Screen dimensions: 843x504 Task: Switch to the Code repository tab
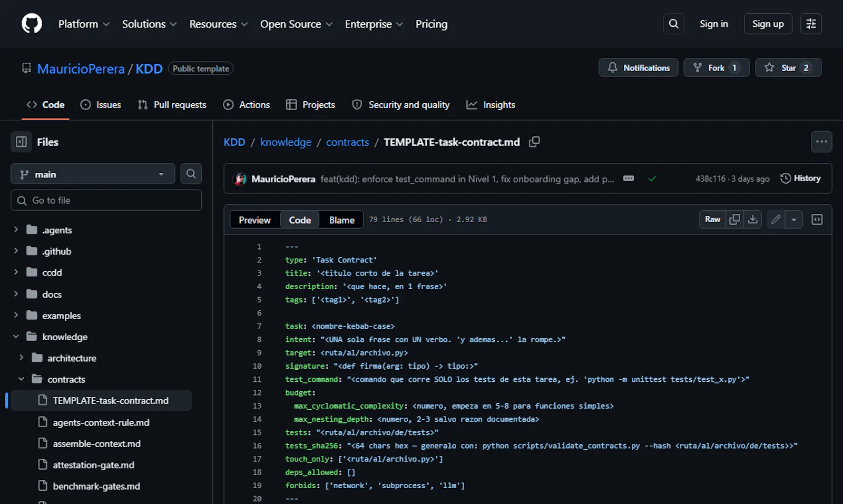click(x=45, y=104)
